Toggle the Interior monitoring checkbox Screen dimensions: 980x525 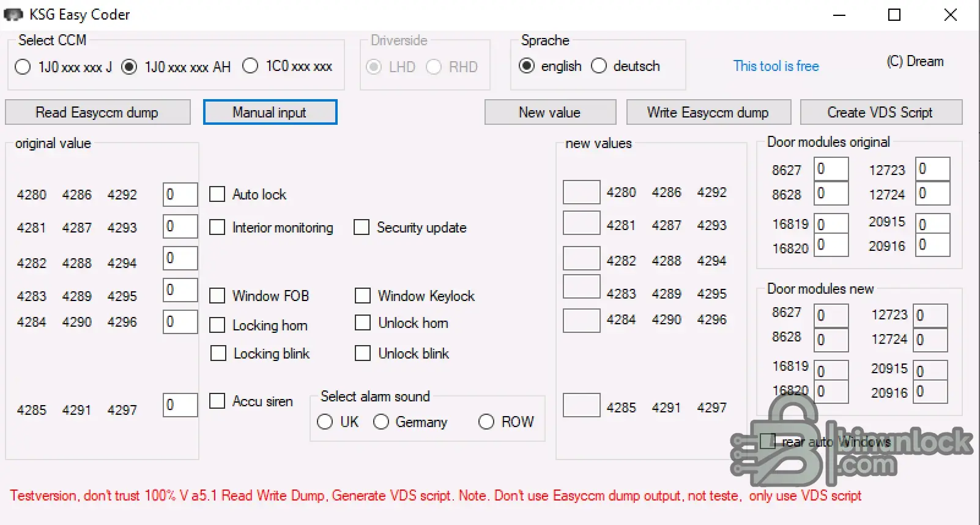pos(217,227)
